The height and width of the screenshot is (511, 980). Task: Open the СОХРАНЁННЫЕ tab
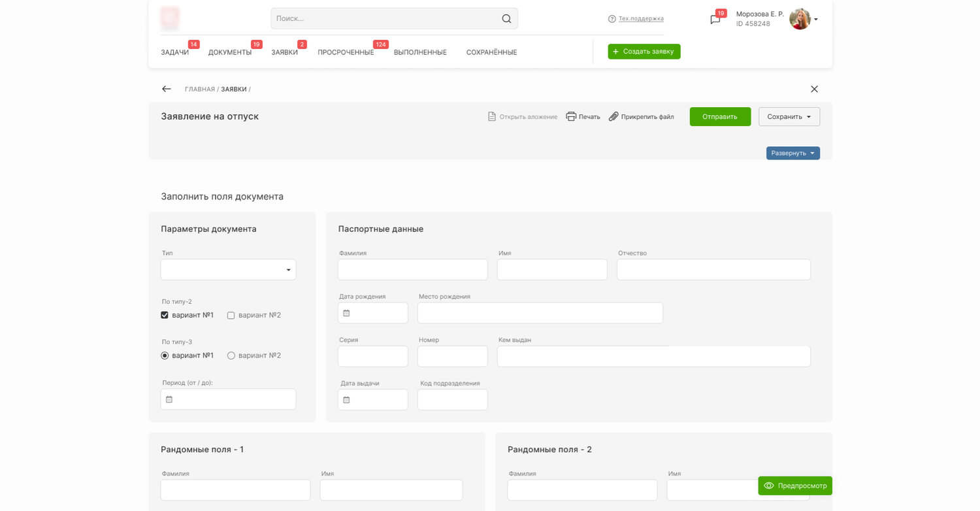pos(491,52)
